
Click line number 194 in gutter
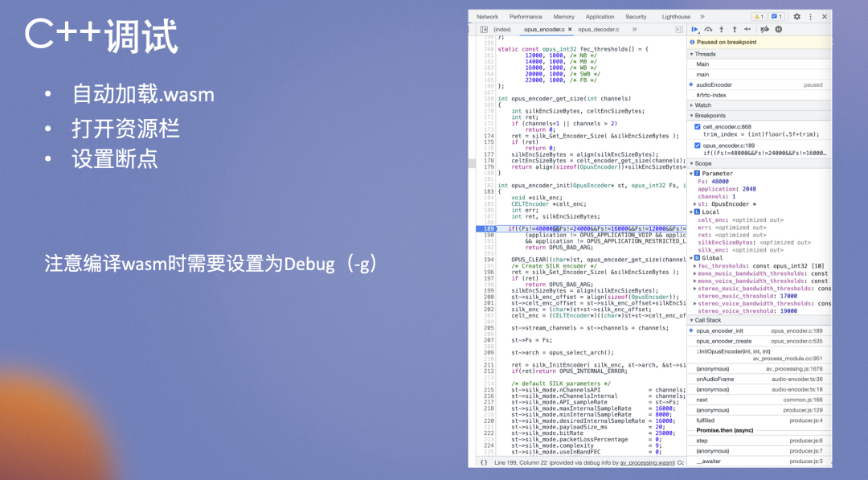(489, 260)
